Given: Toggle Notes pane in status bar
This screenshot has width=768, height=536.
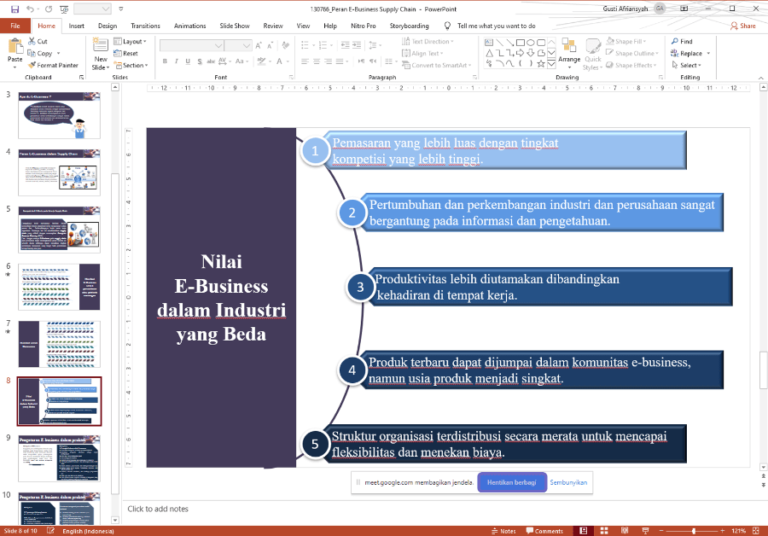Looking at the screenshot, I should [x=504, y=531].
